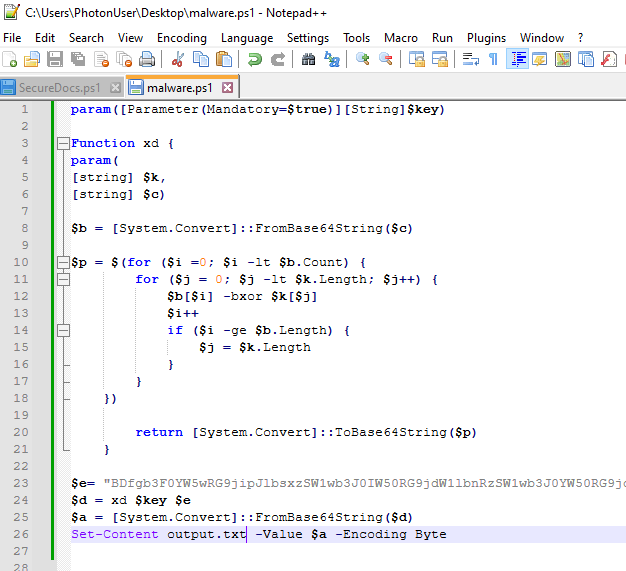Click the New file toolbar icon
626x571 pixels.
coord(11,60)
